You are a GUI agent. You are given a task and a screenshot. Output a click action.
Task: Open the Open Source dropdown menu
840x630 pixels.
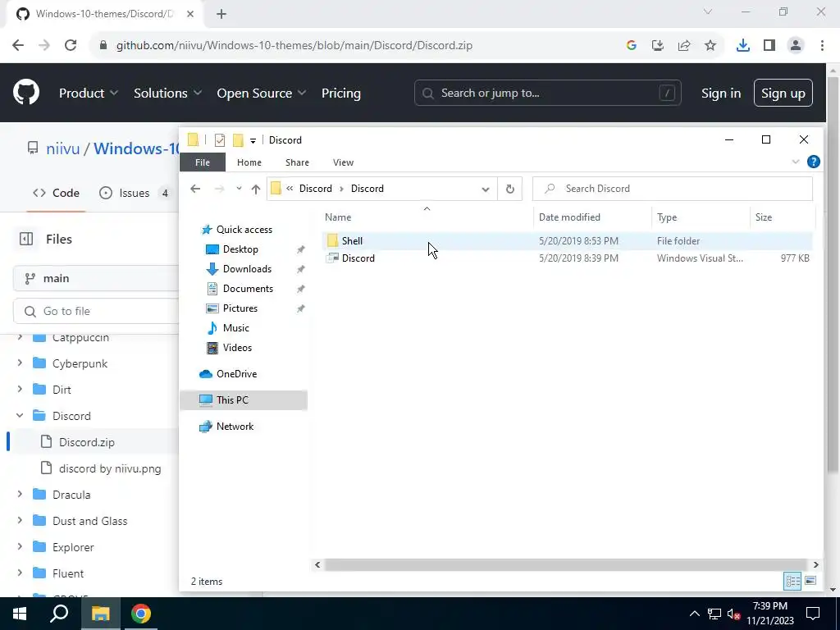pyautogui.click(x=262, y=94)
